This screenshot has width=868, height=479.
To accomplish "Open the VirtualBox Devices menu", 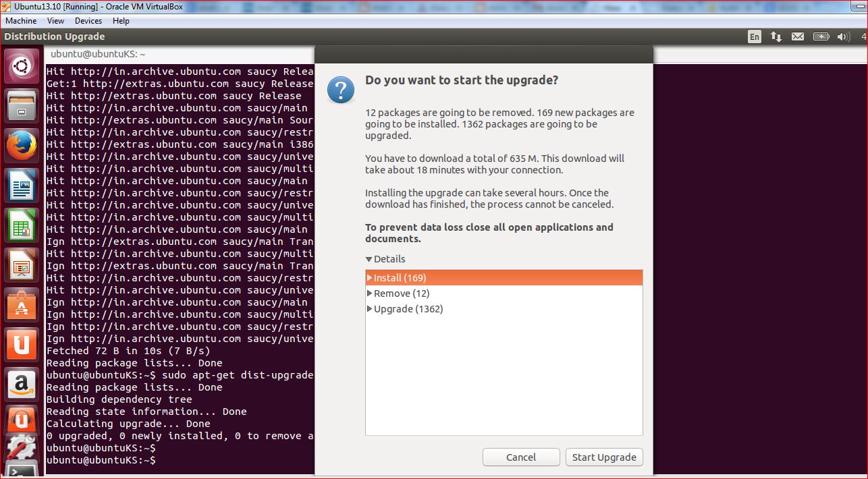I will click(88, 21).
